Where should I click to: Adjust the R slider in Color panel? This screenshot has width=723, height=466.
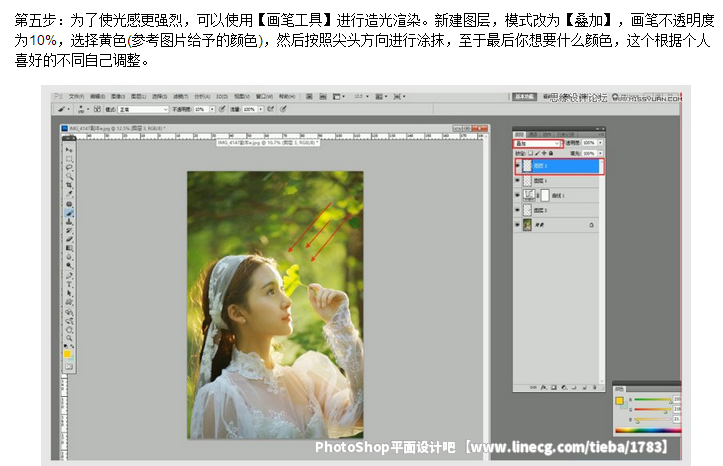click(x=652, y=400)
